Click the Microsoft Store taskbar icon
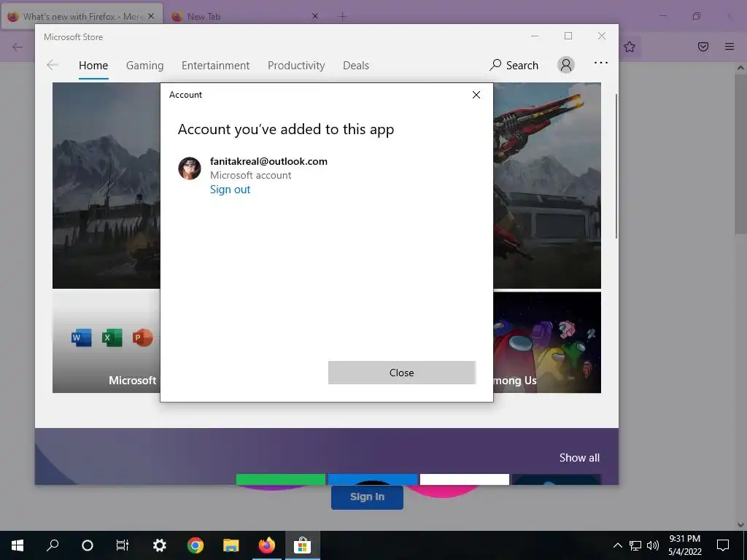The width and height of the screenshot is (747, 560). coord(303,545)
